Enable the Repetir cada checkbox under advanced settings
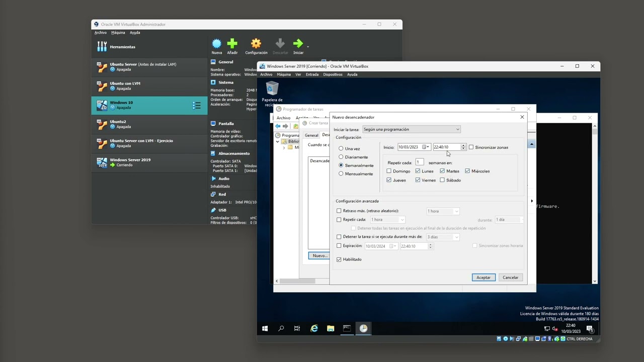 [x=339, y=220]
